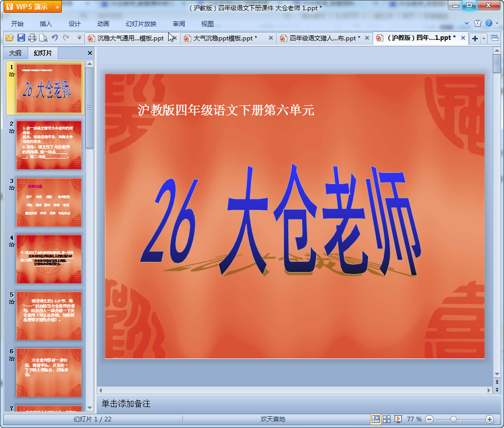
Task: Select slide 2 thumbnail
Action: point(49,145)
